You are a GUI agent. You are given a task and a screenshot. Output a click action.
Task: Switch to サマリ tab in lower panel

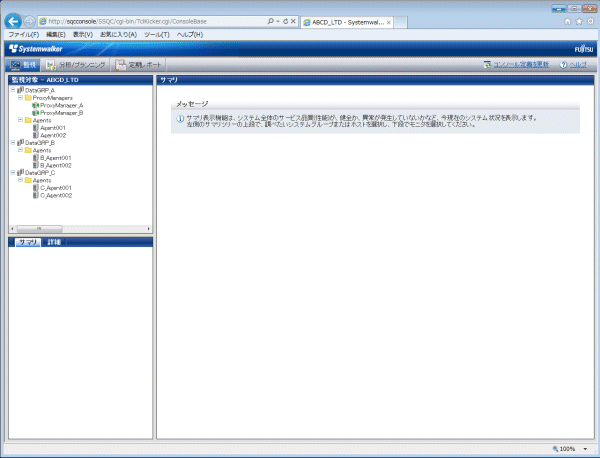tap(28, 242)
